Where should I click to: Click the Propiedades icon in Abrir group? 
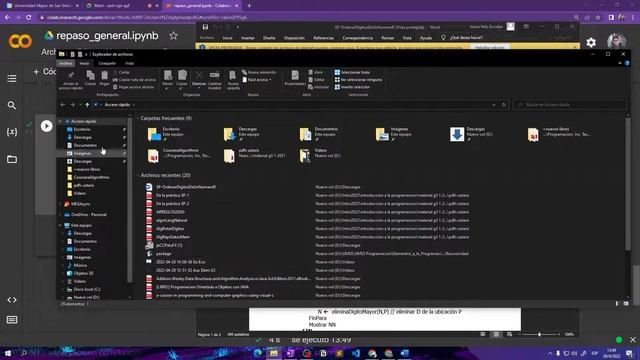click(295, 75)
